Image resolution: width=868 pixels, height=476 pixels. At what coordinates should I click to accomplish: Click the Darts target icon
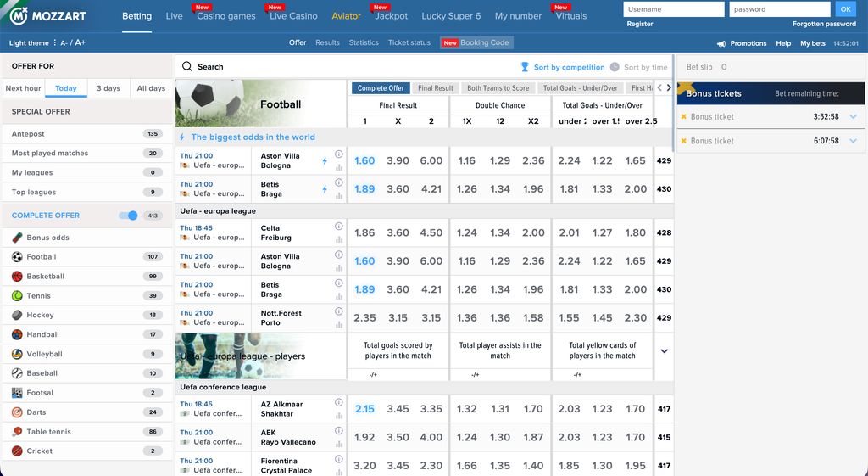pos(17,412)
